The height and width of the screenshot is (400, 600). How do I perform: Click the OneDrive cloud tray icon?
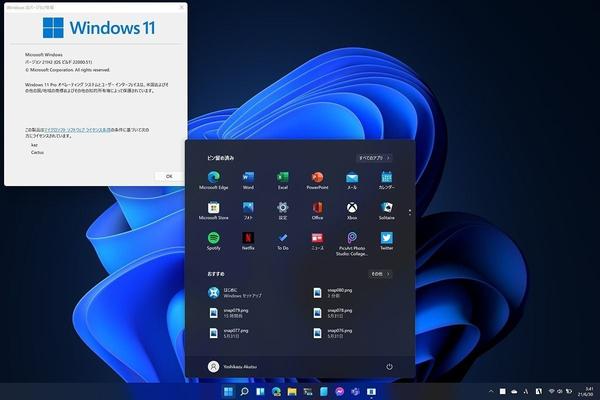tap(514, 391)
